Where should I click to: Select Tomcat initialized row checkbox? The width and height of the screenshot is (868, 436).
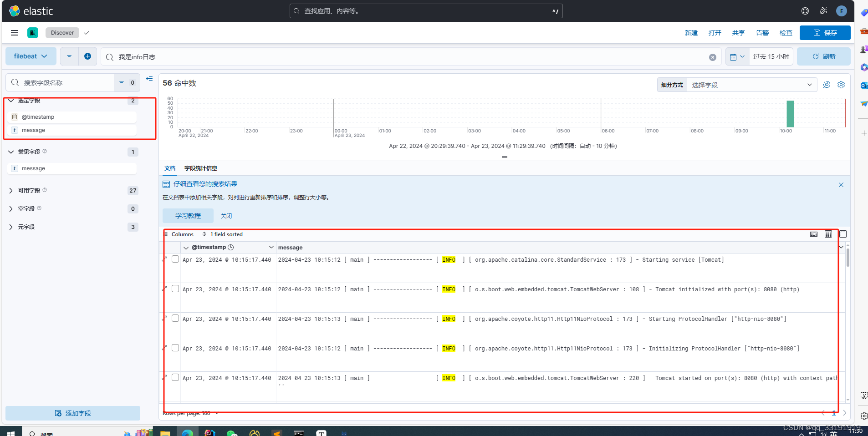pyautogui.click(x=175, y=289)
